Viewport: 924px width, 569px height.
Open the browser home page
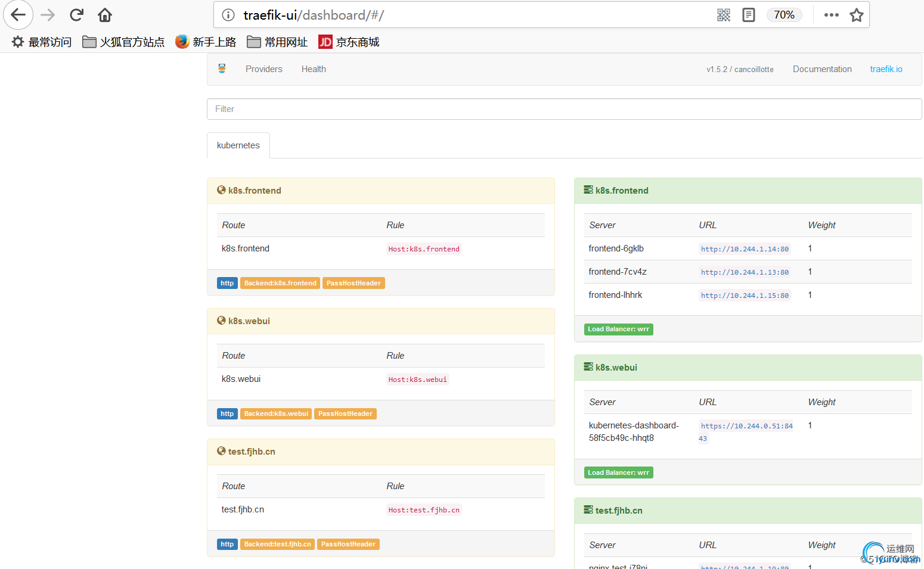pos(105,15)
